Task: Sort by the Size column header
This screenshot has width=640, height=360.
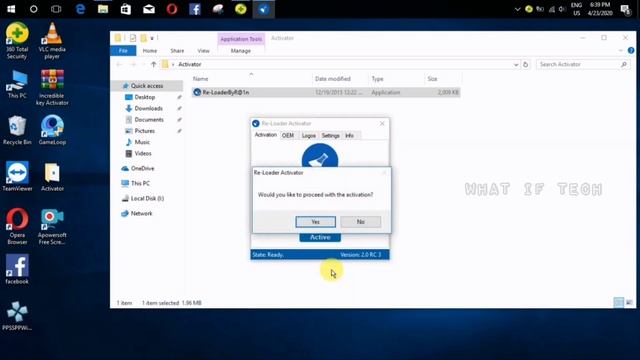Action: pos(432,79)
